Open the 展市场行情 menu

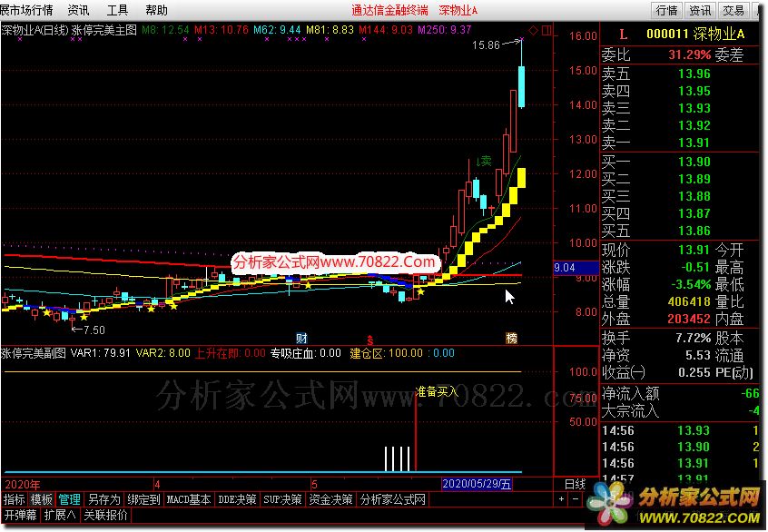[x=27, y=10]
